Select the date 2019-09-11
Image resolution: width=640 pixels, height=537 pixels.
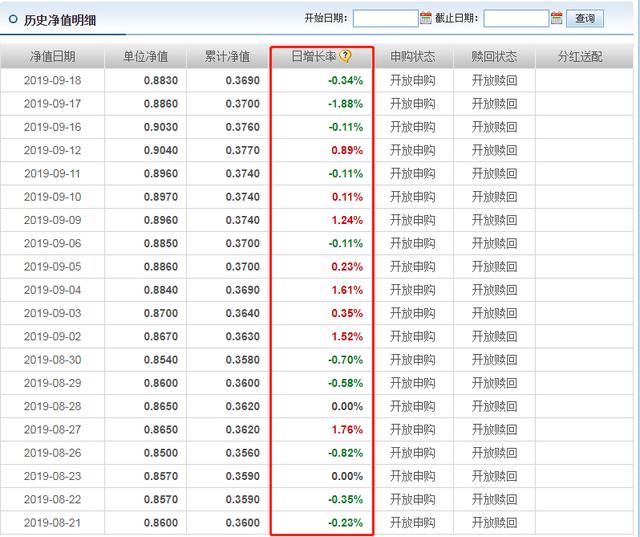click(x=53, y=173)
